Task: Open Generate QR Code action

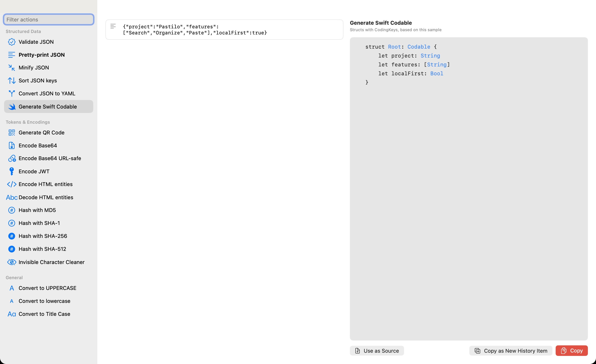Action: coord(49,133)
